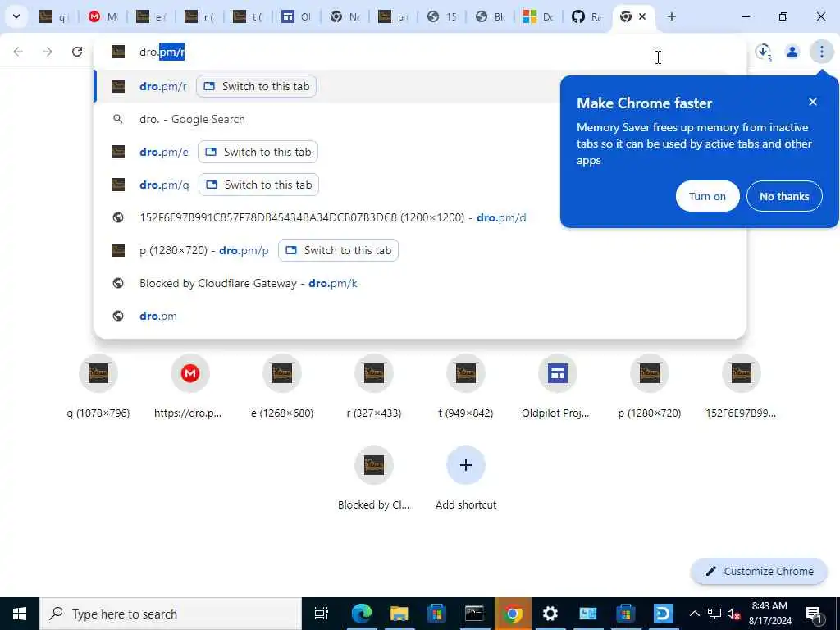840x630 pixels.
Task: Close the current New Tab page
Action: tap(642, 16)
